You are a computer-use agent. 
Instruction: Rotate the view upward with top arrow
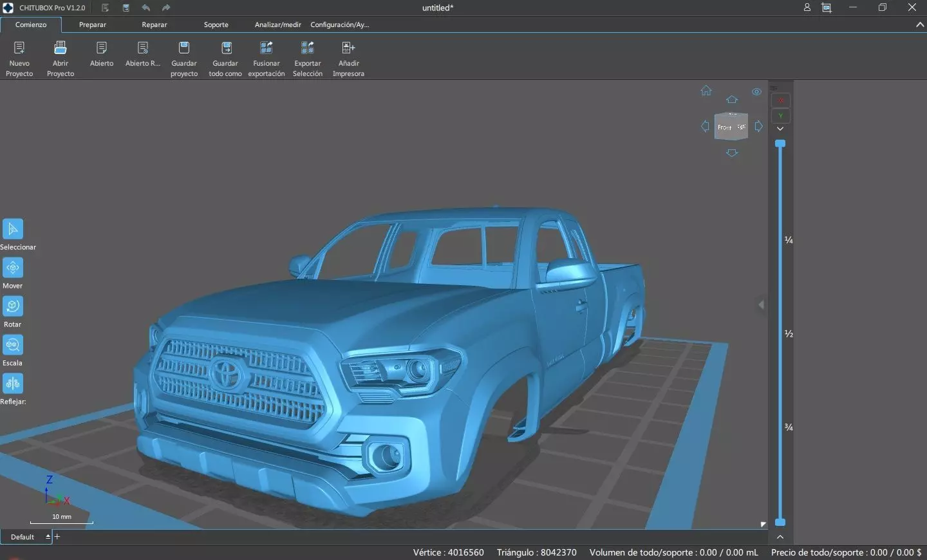pos(732,100)
